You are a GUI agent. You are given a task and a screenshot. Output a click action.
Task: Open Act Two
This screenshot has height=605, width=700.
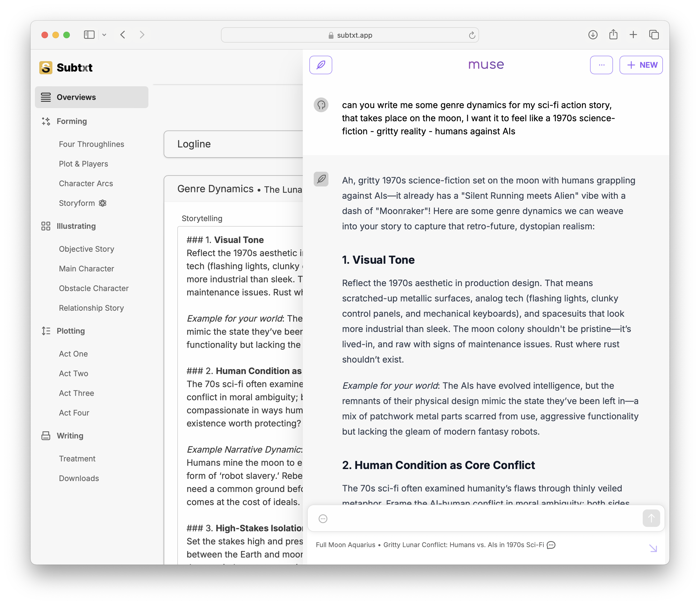click(73, 373)
